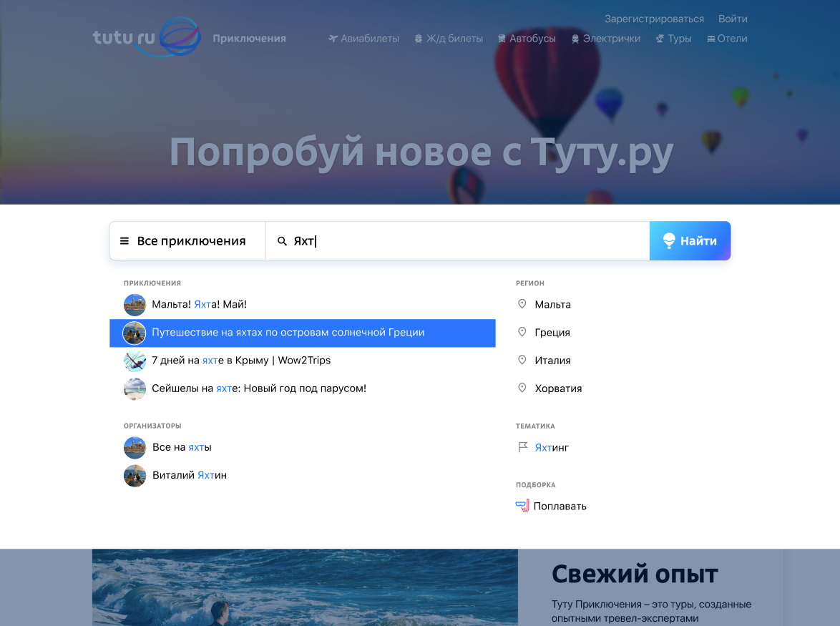Select the Авиабилеты airplane icon

coord(332,39)
